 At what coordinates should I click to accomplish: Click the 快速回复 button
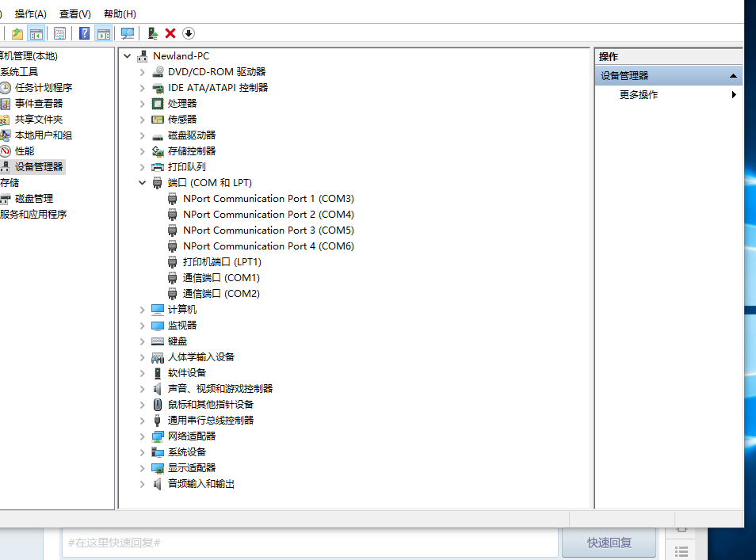click(x=609, y=543)
